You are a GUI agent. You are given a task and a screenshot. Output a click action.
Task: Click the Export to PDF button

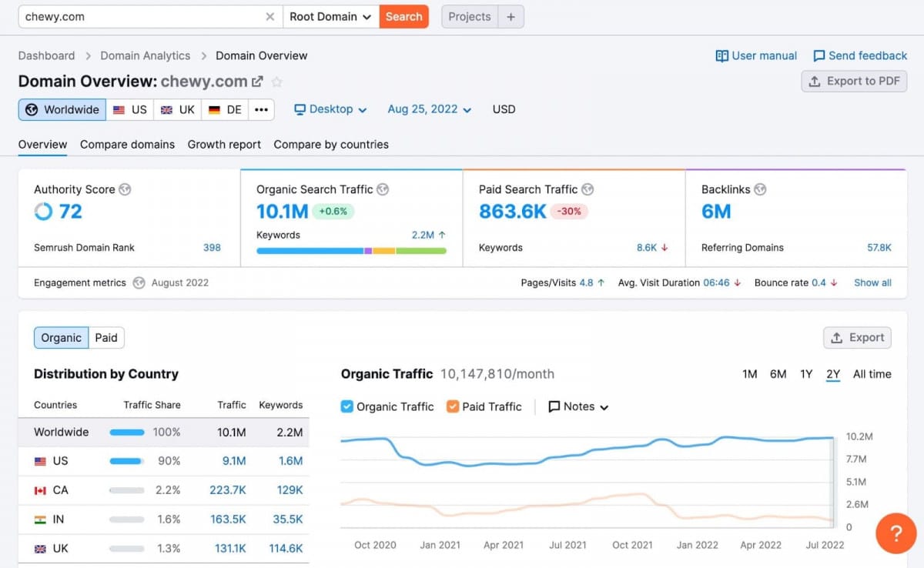pos(853,81)
